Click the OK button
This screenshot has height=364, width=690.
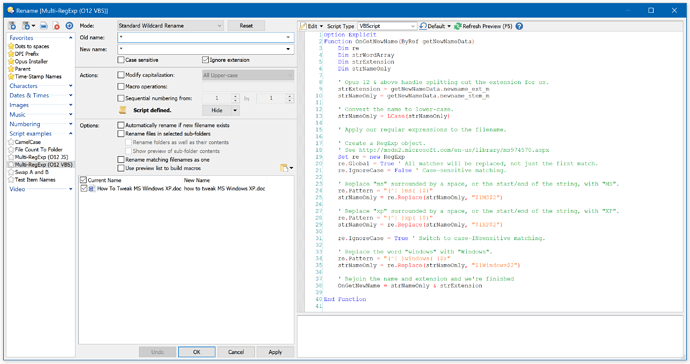197,352
